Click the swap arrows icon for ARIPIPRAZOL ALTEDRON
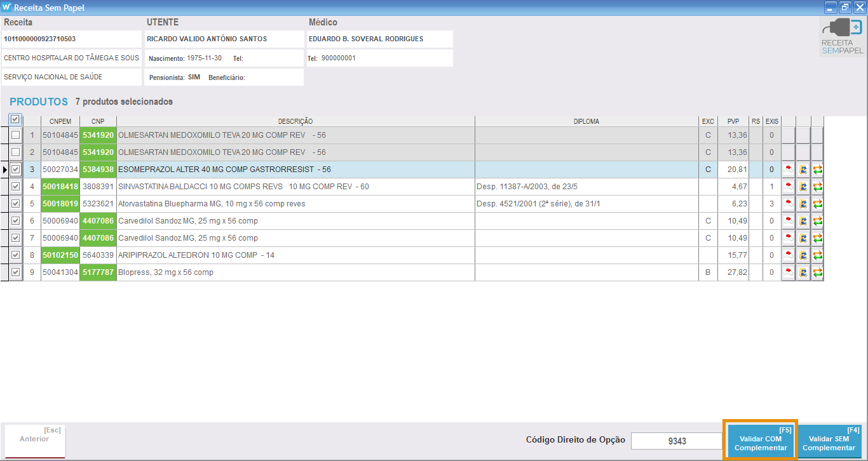The image size is (868, 461). 817,255
